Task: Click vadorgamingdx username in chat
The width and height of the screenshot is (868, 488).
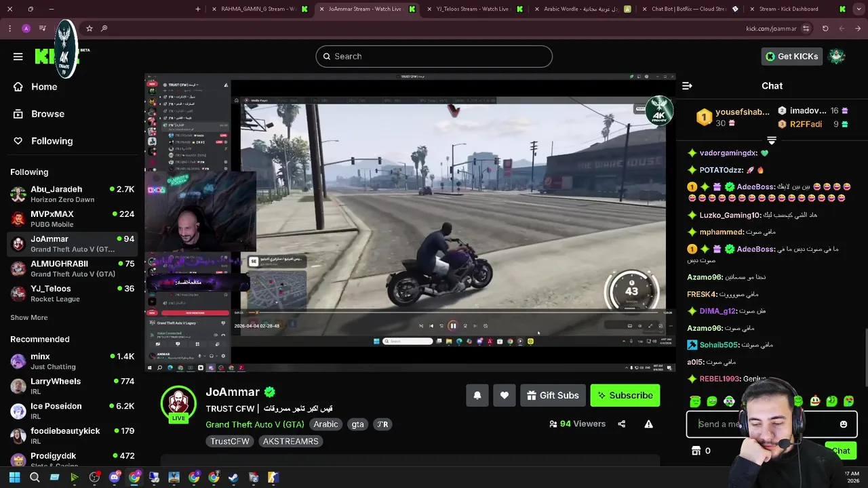Action: tap(728, 153)
